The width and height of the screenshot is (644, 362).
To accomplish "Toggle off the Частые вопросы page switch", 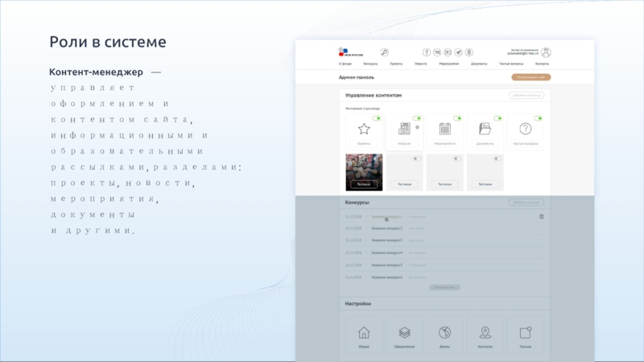I will click(x=538, y=118).
